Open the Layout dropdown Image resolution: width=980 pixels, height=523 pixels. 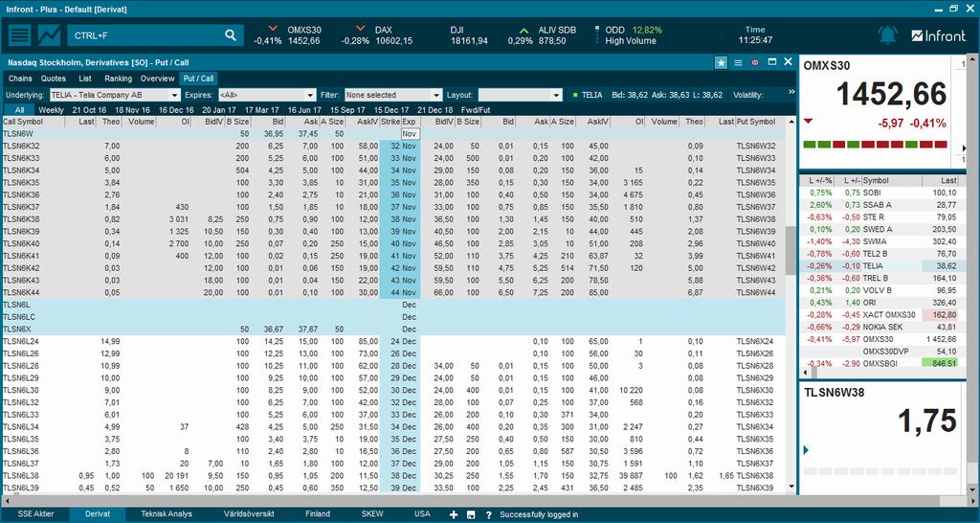click(521, 95)
